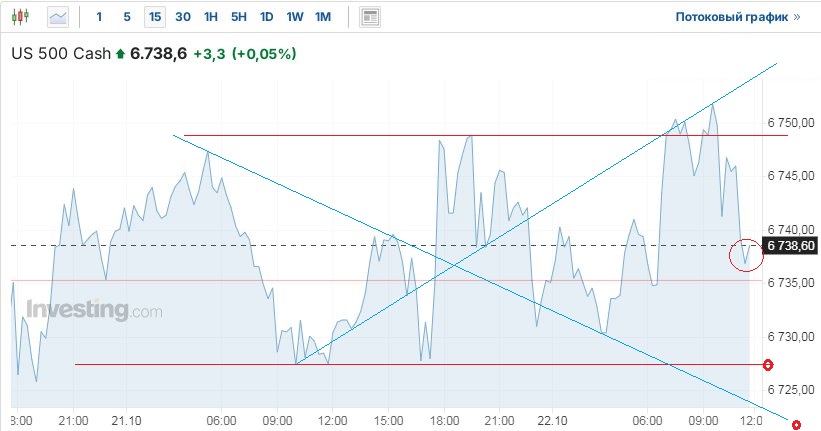Choose the 1W interval
Screen dimensions: 821x431
click(294, 17)
